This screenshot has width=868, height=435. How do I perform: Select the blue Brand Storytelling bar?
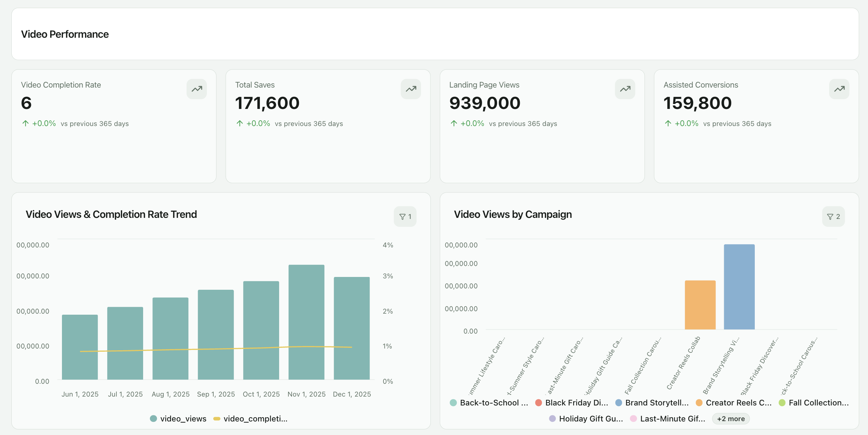[x=739, y=287]
